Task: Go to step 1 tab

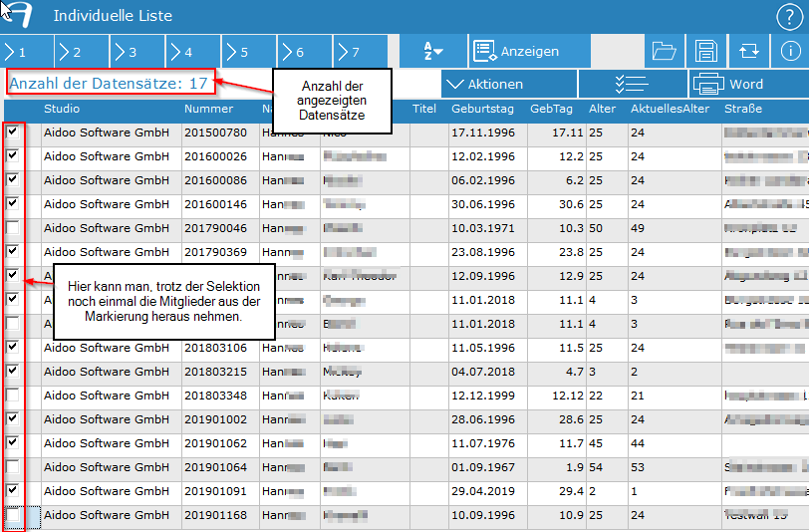Action: click(x=26, y=52)
